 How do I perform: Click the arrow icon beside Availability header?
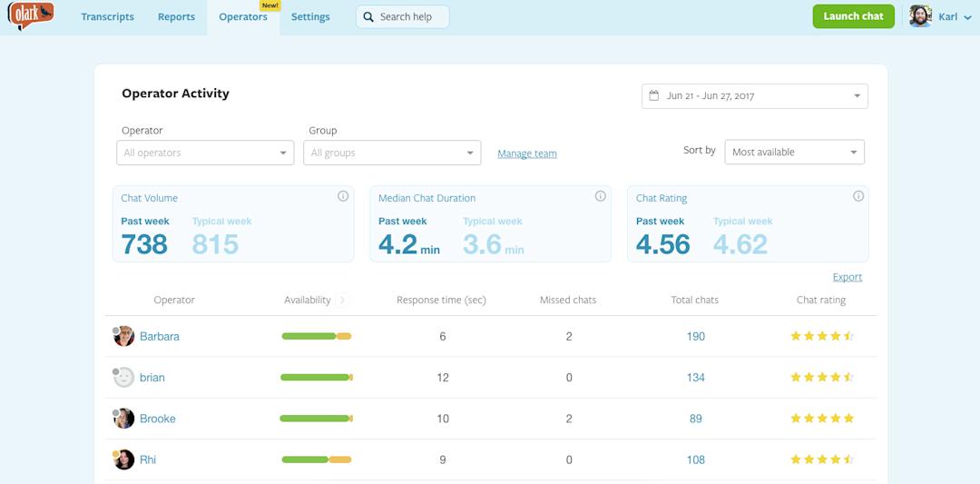coord(342,301)
